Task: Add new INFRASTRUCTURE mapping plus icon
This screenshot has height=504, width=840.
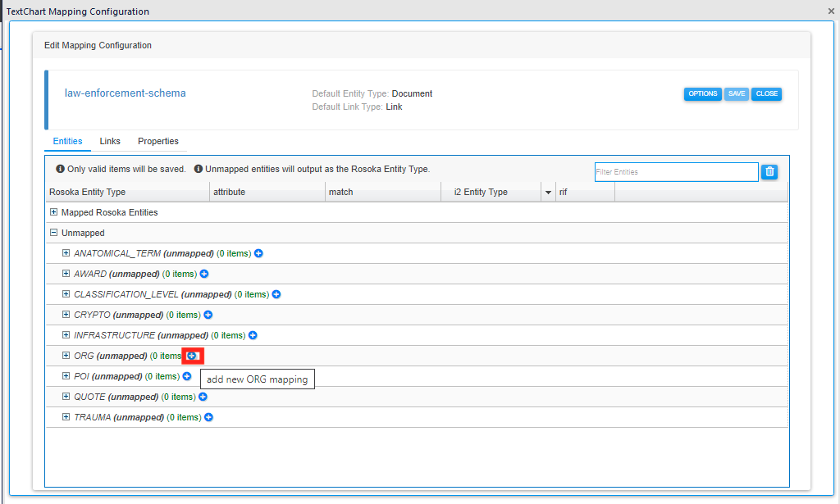Action: [x=253, y=335]
